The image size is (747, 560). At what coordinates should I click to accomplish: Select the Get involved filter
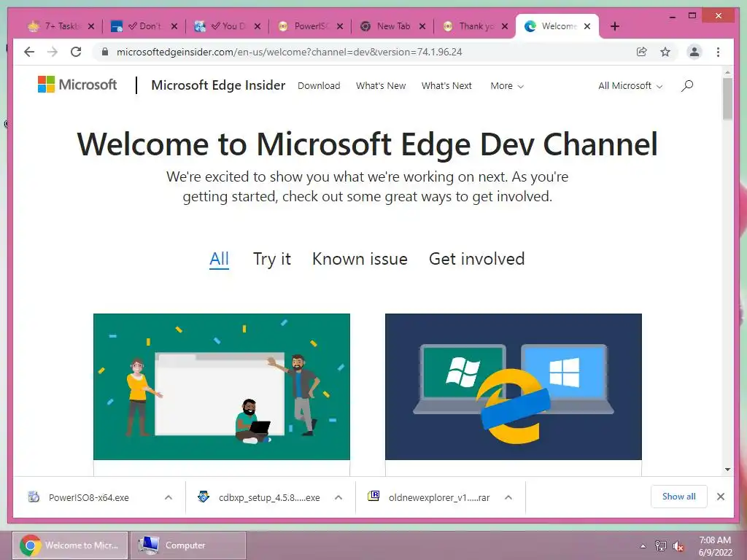476,259
